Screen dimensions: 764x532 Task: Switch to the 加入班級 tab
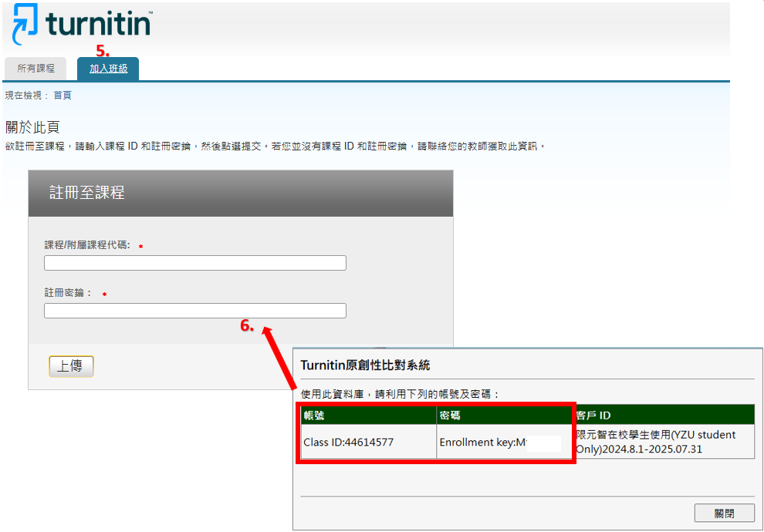108,69
